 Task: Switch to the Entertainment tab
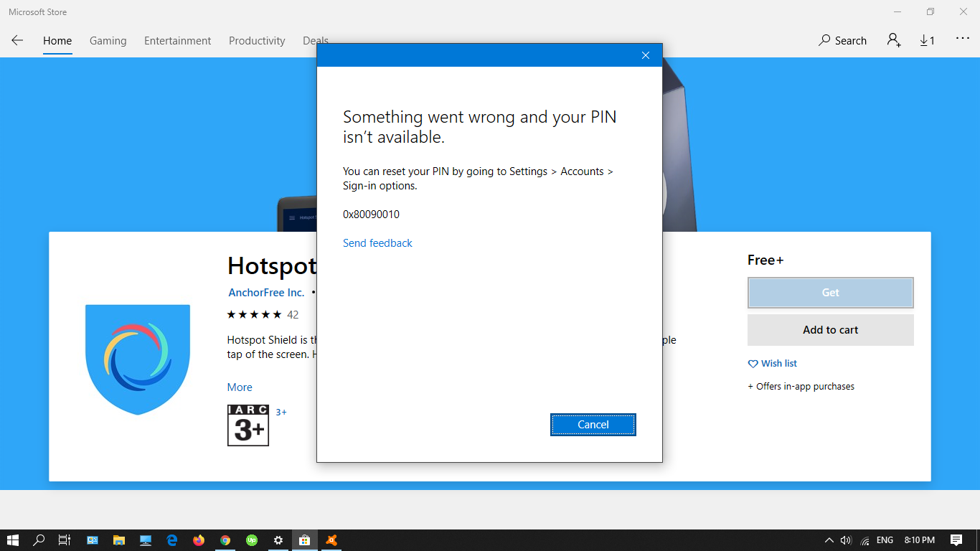(x=178, y=41)
